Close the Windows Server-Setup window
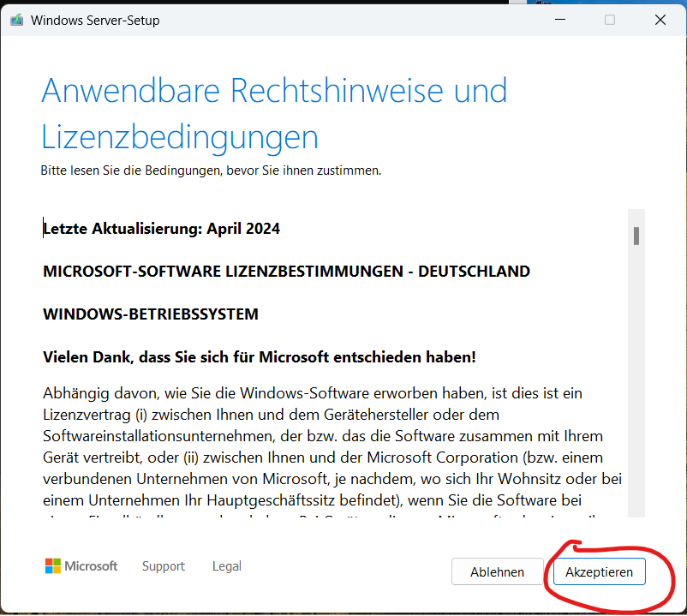The width and height of the screenshot is (687, 616). click(661, 20)
